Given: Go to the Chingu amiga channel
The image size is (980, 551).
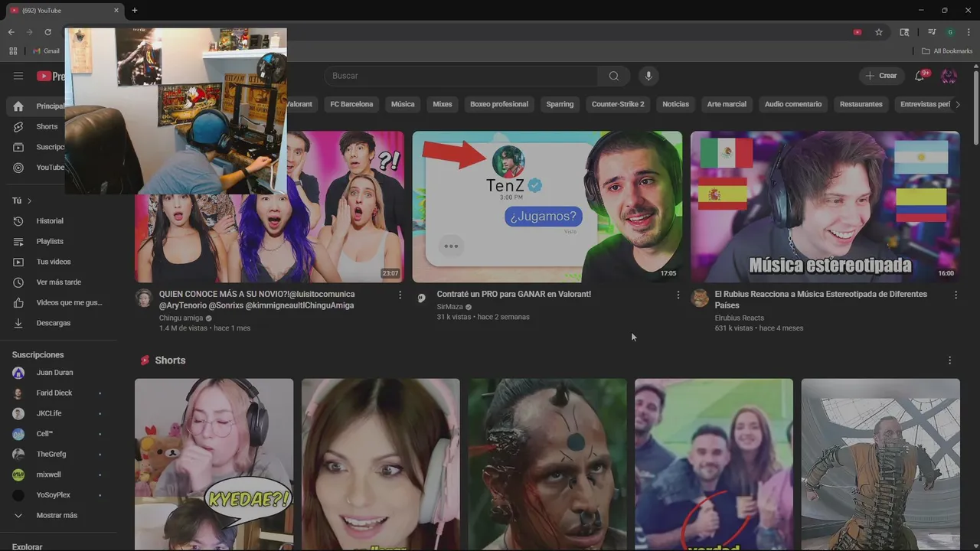Looking at the screenshot, I should point(181,318).
